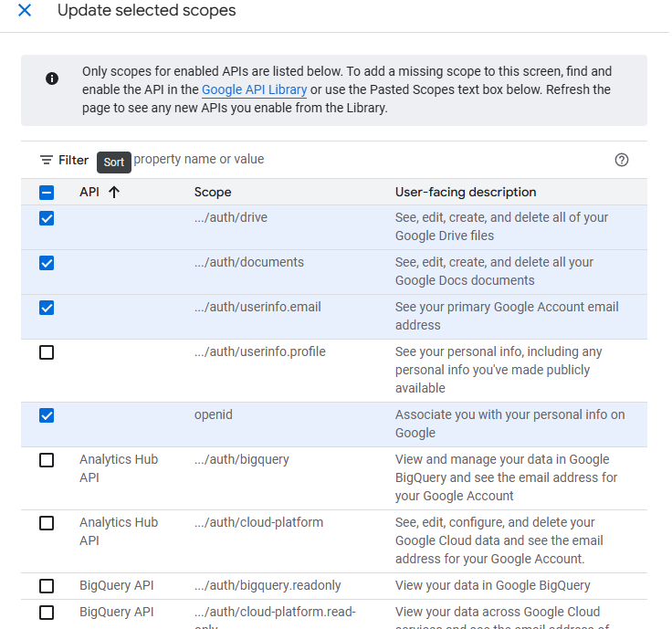
Task: Uncheck the .../auth/documents scope checkbox
Action: click(x=47, y=263)
